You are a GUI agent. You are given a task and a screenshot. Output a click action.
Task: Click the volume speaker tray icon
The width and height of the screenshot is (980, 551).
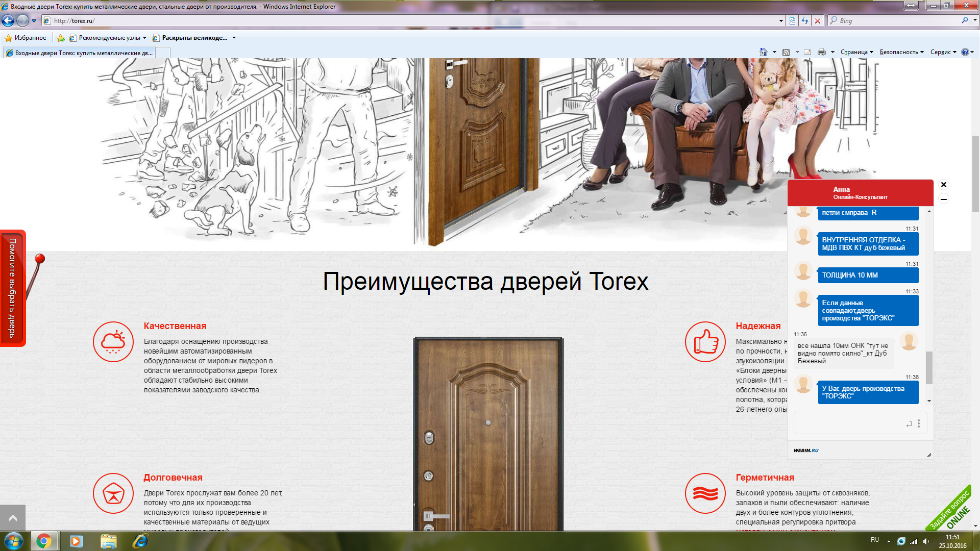click(x=926, y=541)
